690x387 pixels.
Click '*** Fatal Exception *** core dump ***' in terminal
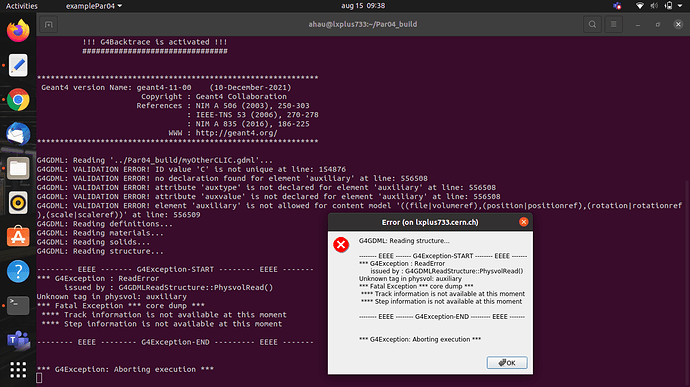(121, 306)
